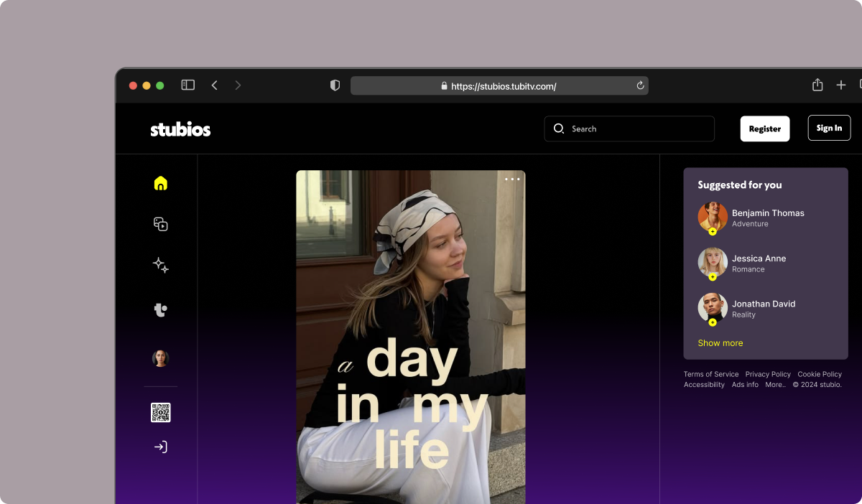Viewport: 862px width, 504px height.
Task: Click the Register button
Action: coord(765,129)
